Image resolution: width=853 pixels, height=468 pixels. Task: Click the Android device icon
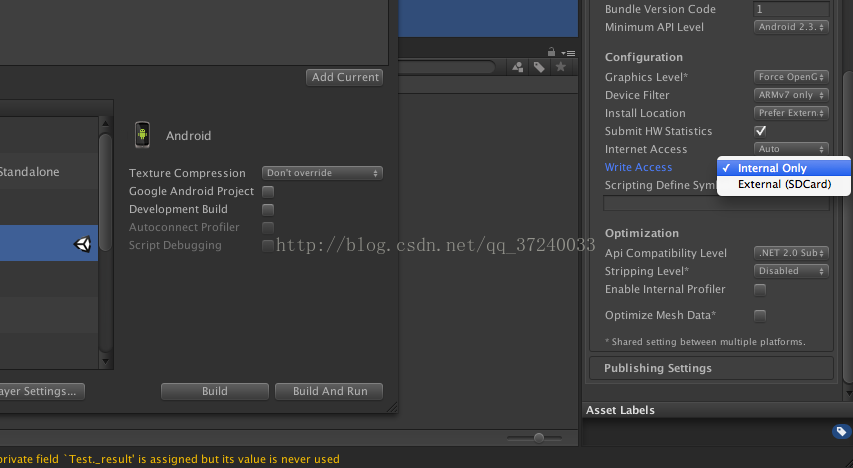click(142, 134)
